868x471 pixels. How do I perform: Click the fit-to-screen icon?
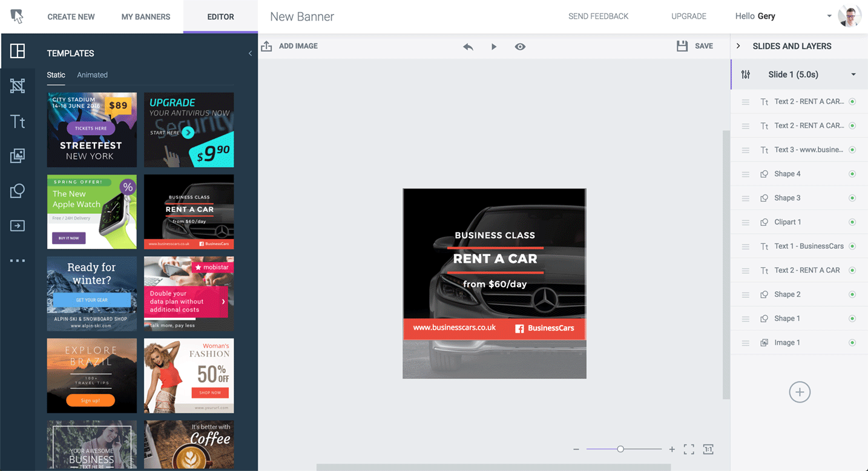pyautogui.click(x=689, y=449)
